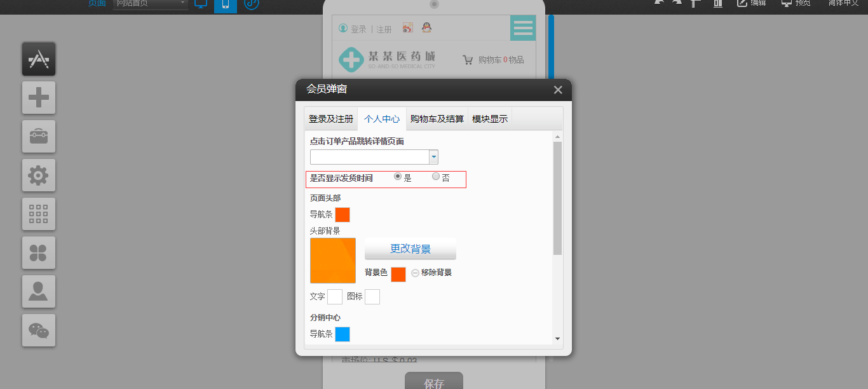Click the nine-square grid sidebar icon
Screen dimensions: 868x389
pyautogui.click(x=39, y=214)
